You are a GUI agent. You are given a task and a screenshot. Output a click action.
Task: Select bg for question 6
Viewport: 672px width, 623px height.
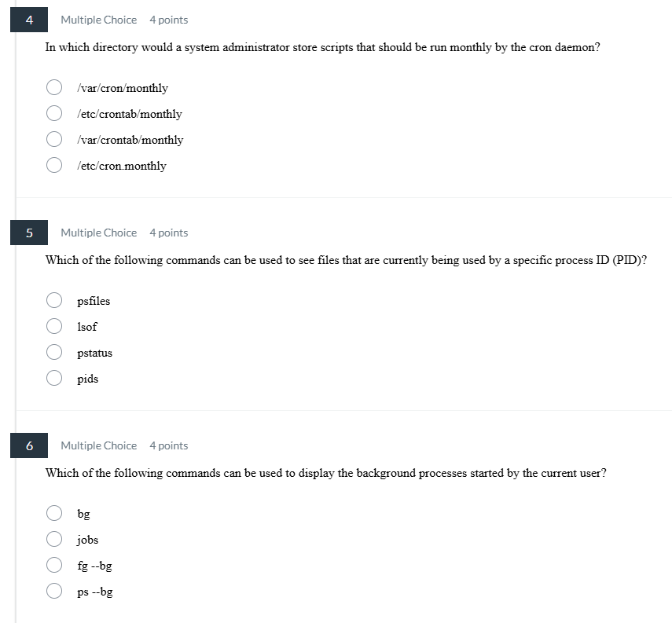click(53, 513)
